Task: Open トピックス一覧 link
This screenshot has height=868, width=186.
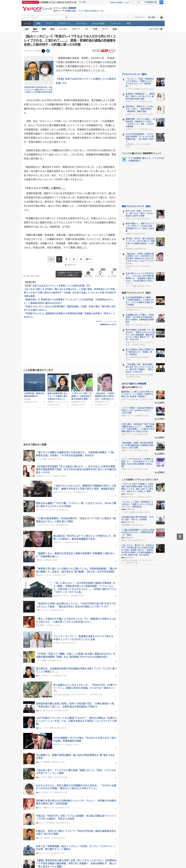Action: click(x=155, y=29)
